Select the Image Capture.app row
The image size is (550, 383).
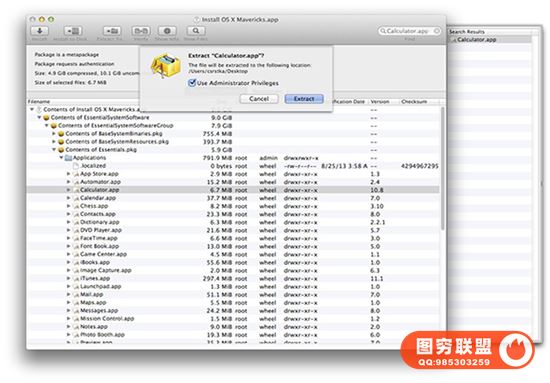[233, 271]
